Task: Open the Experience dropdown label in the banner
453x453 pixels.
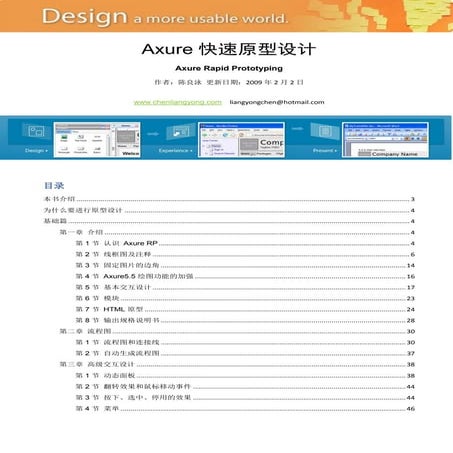Action: coord(176,151)
